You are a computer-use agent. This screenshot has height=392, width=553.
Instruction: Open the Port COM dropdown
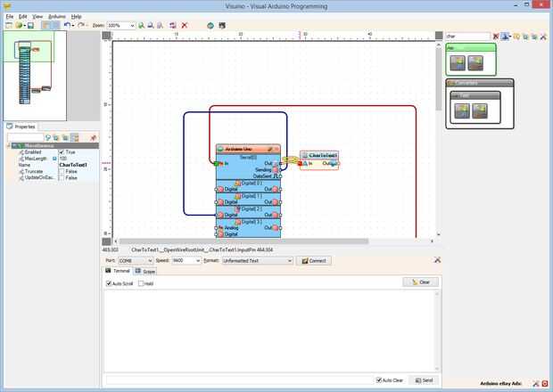point(150,261)
